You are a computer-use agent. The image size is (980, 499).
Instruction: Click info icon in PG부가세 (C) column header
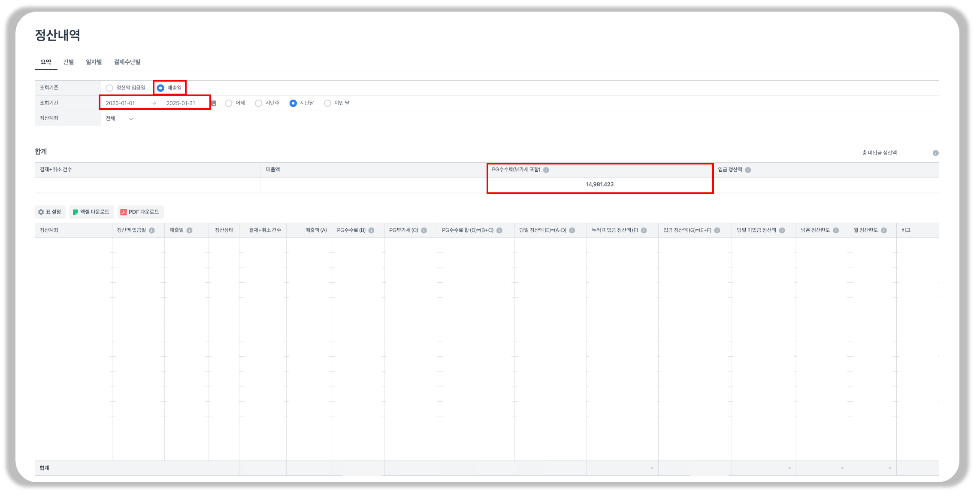click(x=424, y=231)
